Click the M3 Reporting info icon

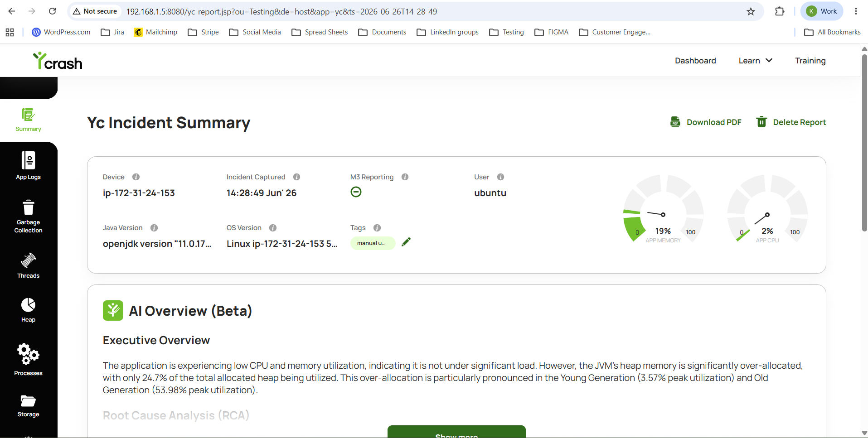pyautogui.click(x=405, y=177)
